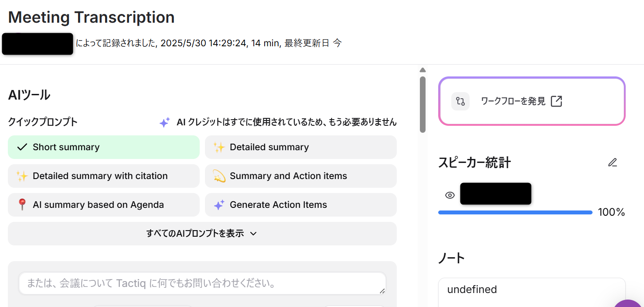
Task: Click the Generate Action Items prompt
Action: click(300, 204)
